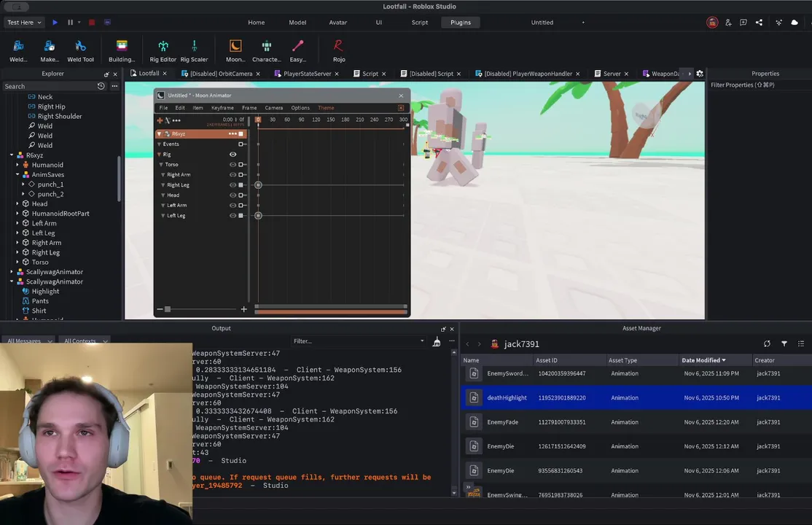Viewport: 812px width, 525px height.
Task: Open Keyframe menu in Moon Animator
Action: [x=222, y=108]
